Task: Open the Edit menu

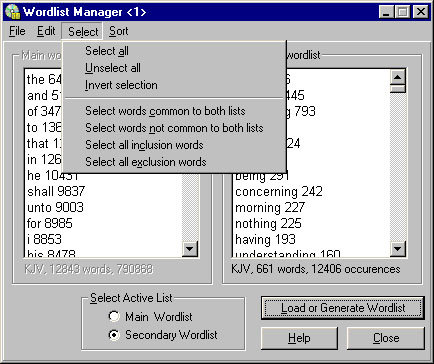Action: tap(46, 31)
